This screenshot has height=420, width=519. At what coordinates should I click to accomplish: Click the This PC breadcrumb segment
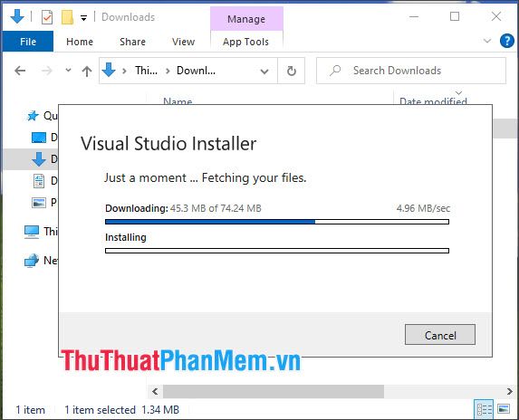coord(147,71)
